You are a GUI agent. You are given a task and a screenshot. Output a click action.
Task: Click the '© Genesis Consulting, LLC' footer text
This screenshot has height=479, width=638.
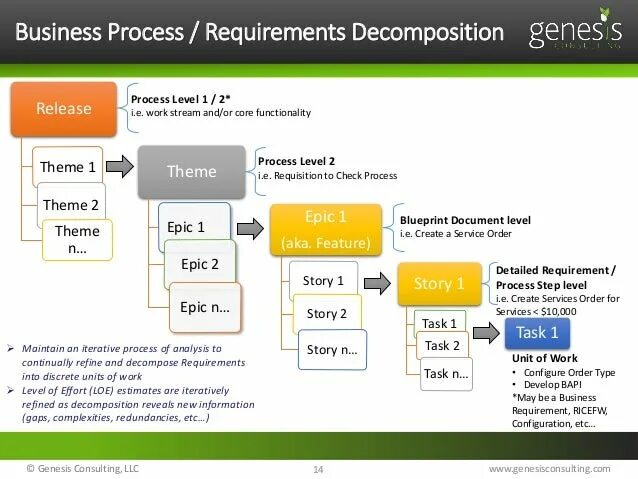pos(83,469)
